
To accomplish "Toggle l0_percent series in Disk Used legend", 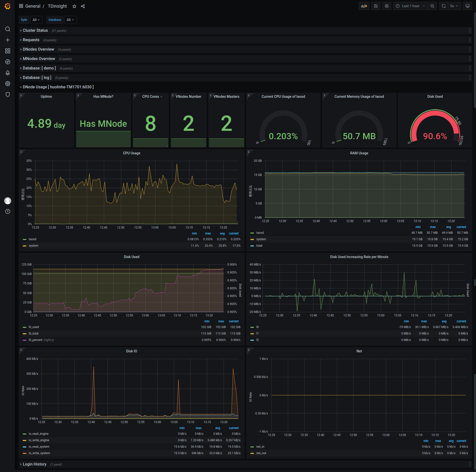I will (x=35, y=340).
